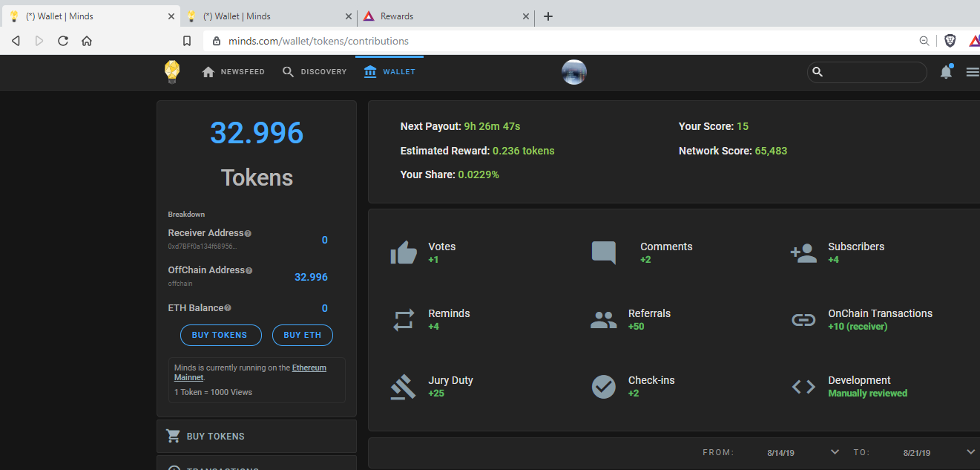Open the Ethereum Mainnet link
Viewport: 980px width, 470px height.
250,372
